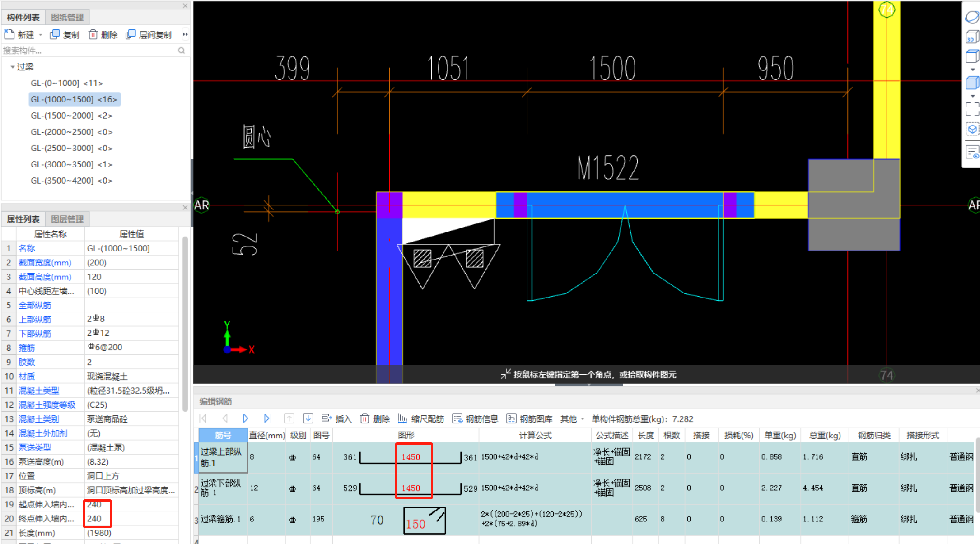Viewport: 980px width, 544px height.
Task: Click the stirrup shape value 150
Action: click(415, 524)
